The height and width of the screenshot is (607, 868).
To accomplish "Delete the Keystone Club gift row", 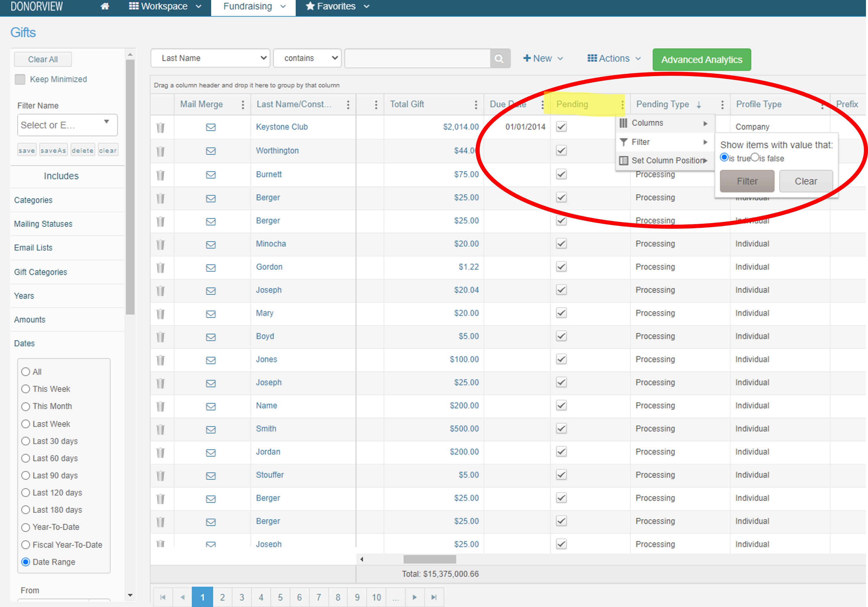I will click(161, 127).
